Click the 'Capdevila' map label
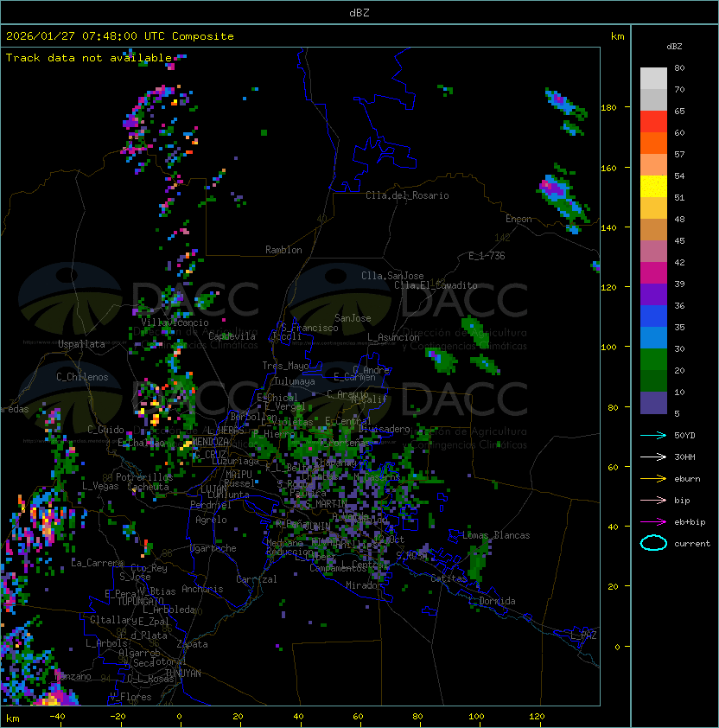The image size is (719, 728). pos(232,336)
